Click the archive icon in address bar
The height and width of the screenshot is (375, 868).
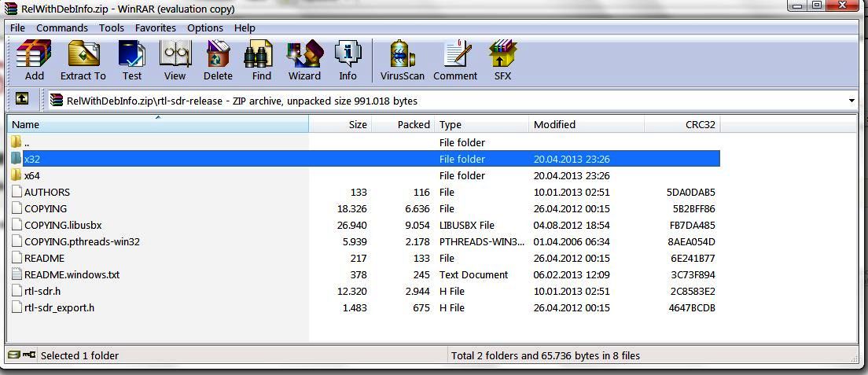[x=57, y=101]
